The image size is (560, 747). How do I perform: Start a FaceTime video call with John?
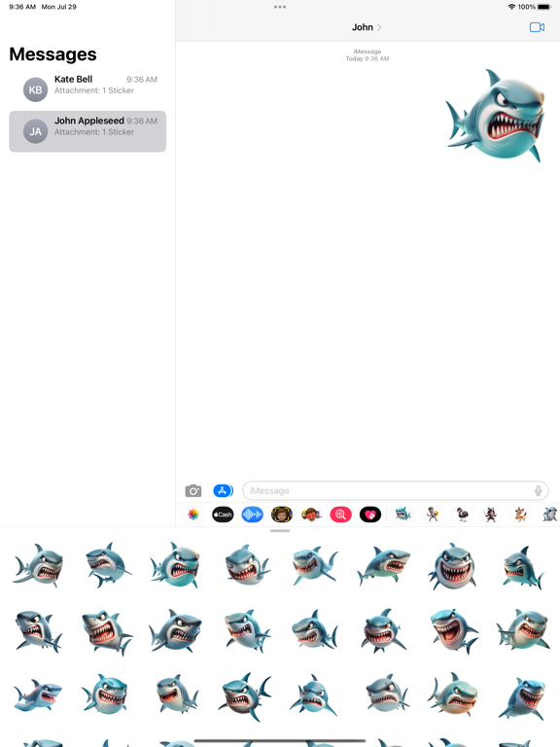click(x=537, y=27)
